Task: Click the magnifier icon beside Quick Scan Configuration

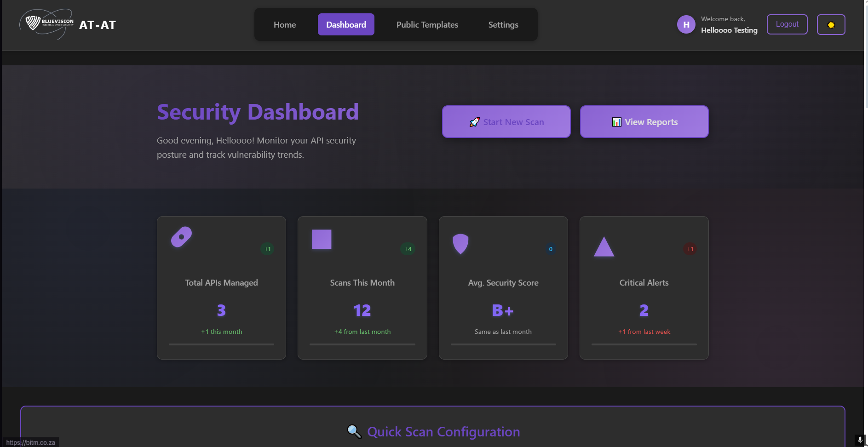Action: point(354,431)
